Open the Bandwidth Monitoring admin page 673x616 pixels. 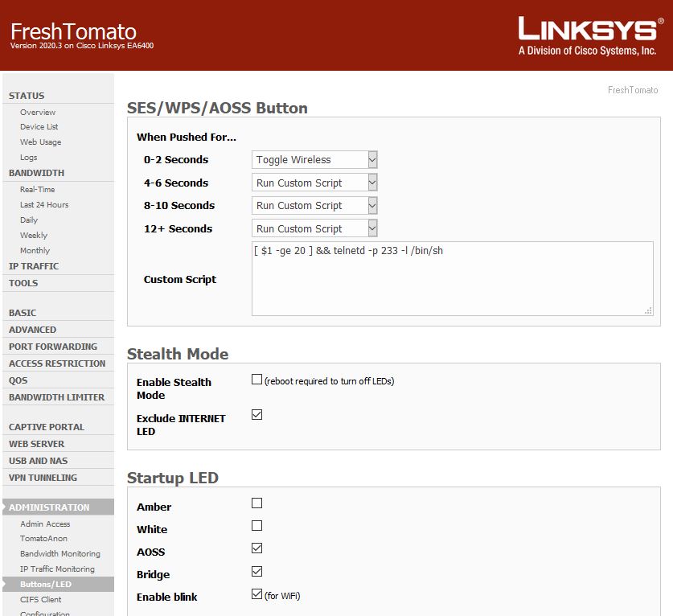tap(60, 554)
